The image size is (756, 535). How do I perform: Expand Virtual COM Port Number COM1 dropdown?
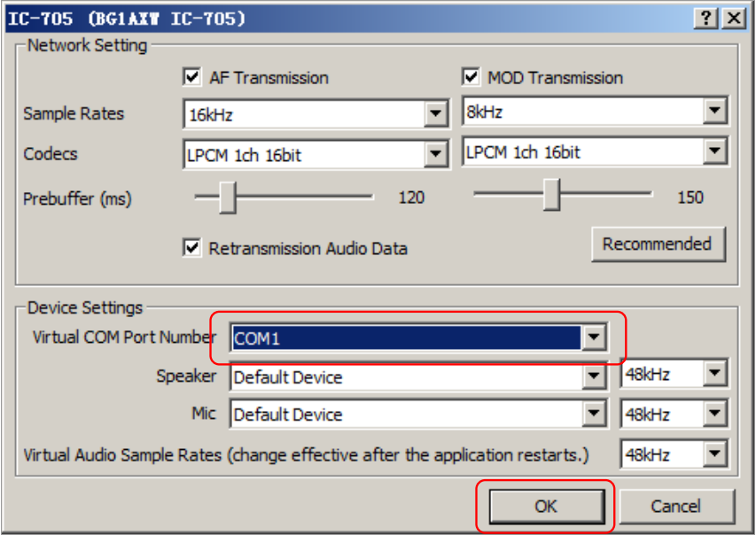click(418, 337)
